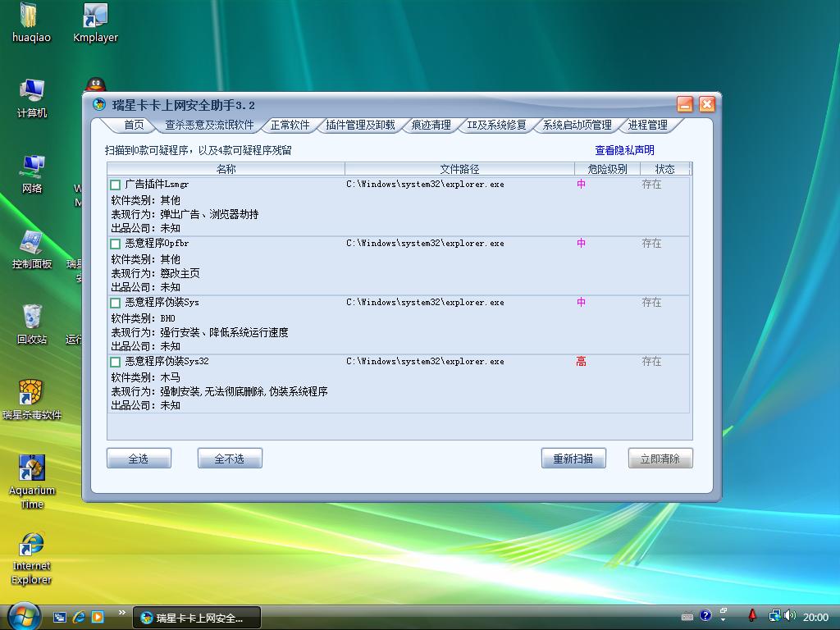Click the 全选 button
This screenshot has height=630, width=840.
coord(139,459)
